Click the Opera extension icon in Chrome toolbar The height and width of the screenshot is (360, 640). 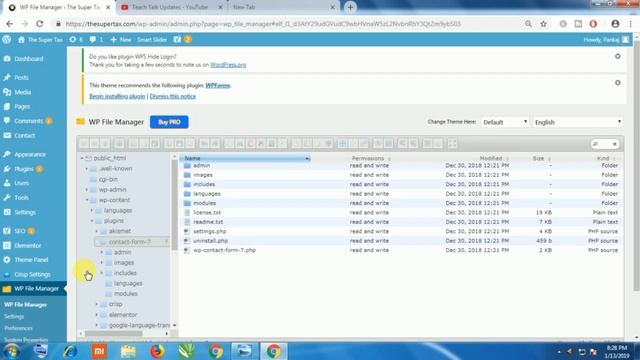pyautogui.click(x=593, y=24)
